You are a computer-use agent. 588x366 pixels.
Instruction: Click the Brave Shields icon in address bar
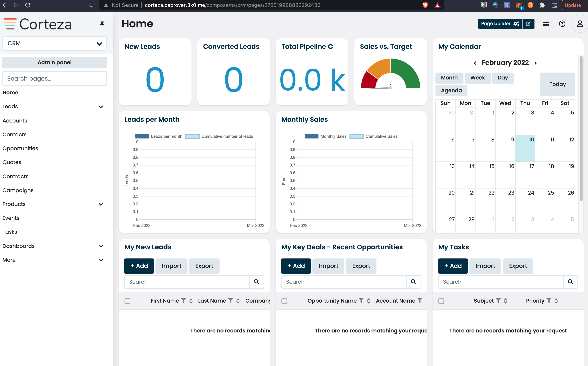425,5
